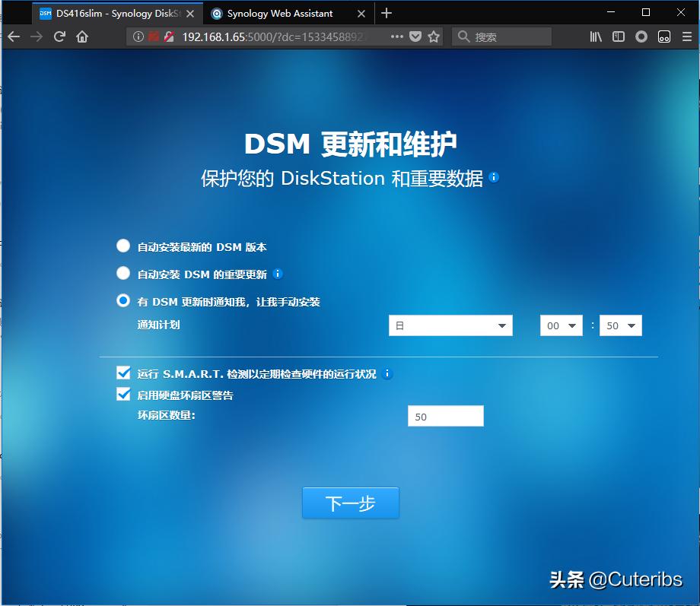Select 自动安装最新的 DSM 版本 radio button
Screen dimensions: 700x606
123,245
